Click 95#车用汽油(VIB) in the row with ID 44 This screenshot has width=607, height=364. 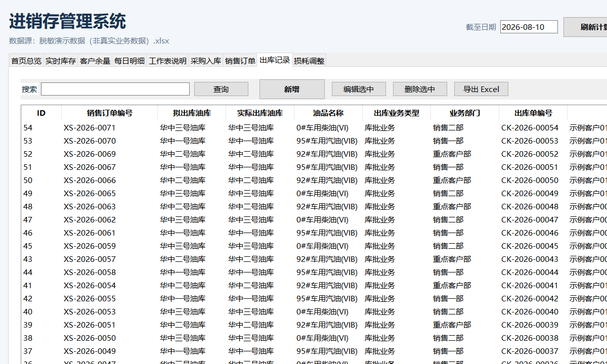pyautogui.click(x=327, y=272)
